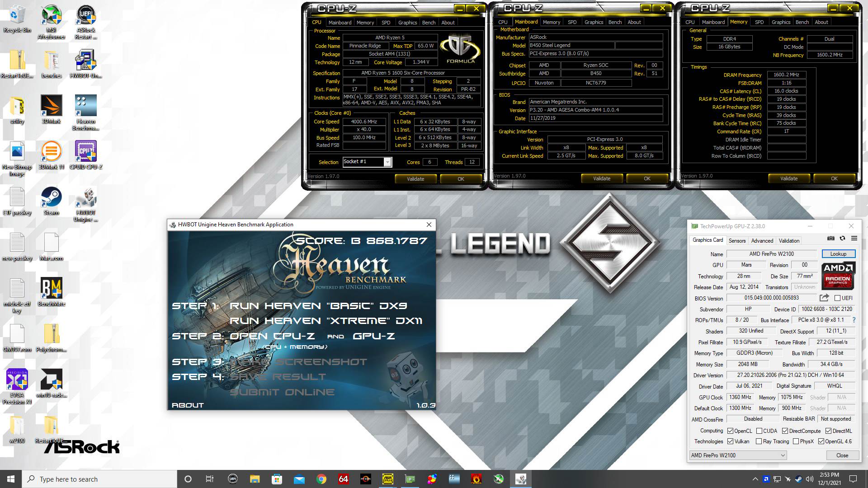Click the GPU-Z refresh arrows icon
Image resolution: width=868 pixels, height=488 pixels.
842,239
